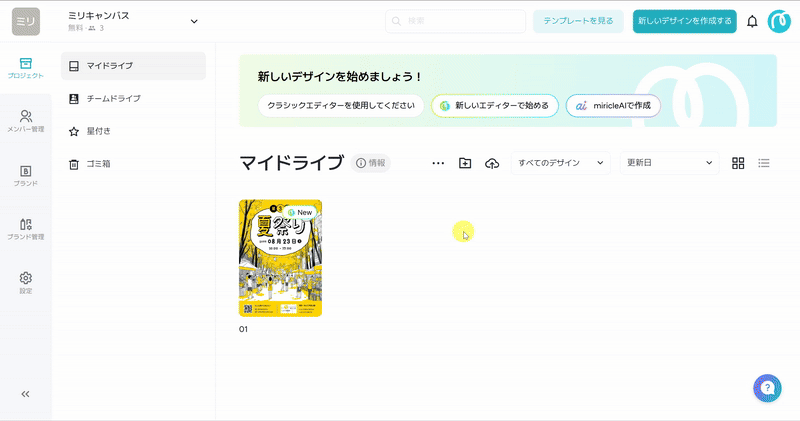Click the テンプレートを見る button

point(578,21)
